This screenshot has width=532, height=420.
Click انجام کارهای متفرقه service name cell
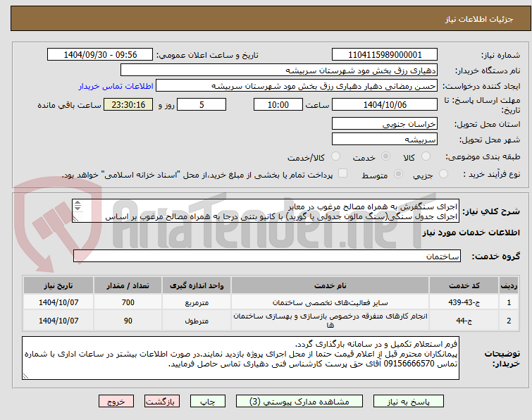pos(330,320)
